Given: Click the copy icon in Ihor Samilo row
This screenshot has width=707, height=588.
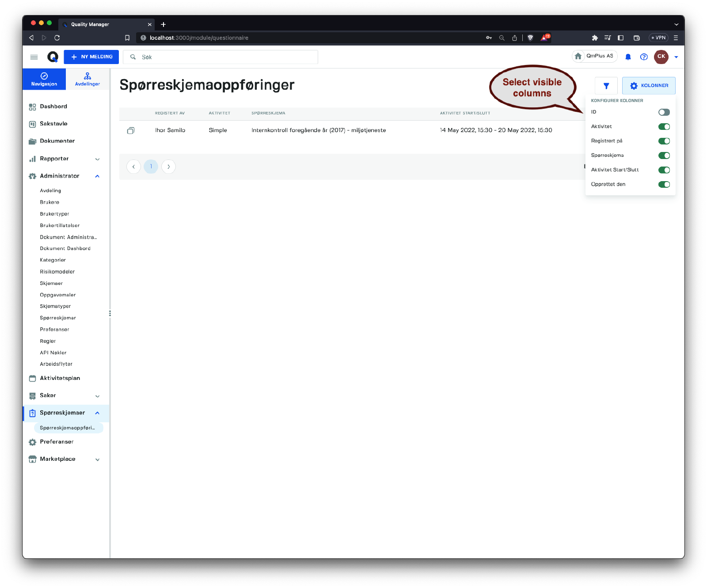Looking at the screenshot, I should click(x=131, y=130).
